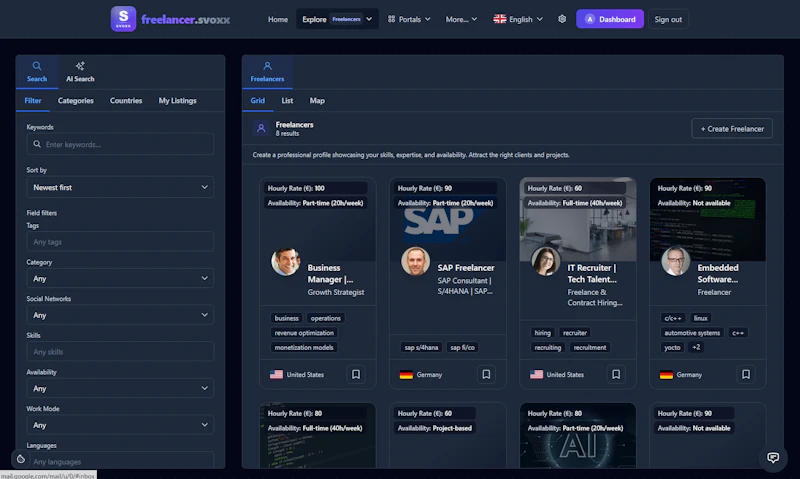Image resolution: width=800 pixels, height=479 pixels.
Task: Click the Keywords input field
Action: [x=120, y=144]
